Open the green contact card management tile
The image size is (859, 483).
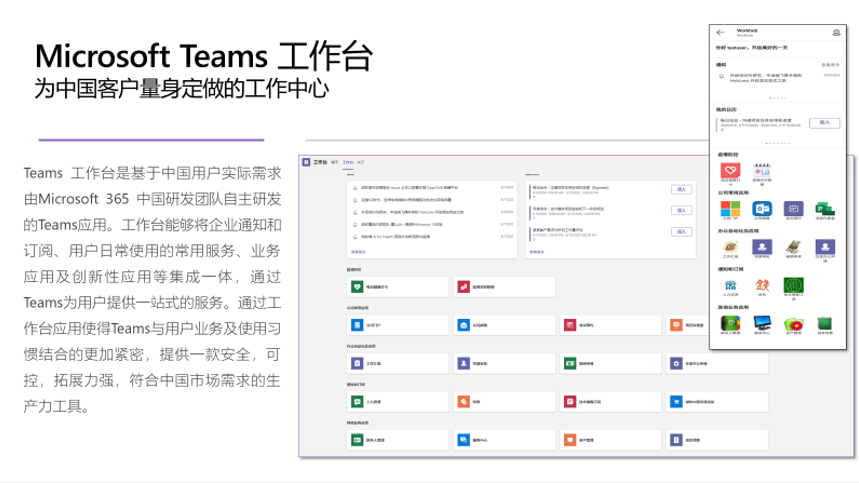click(x=398, y=440)
